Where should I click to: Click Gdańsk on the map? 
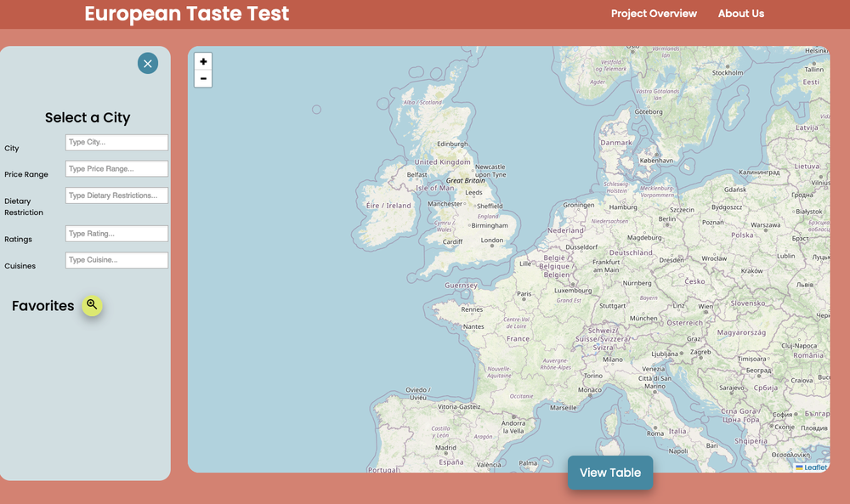pos(735,190)
